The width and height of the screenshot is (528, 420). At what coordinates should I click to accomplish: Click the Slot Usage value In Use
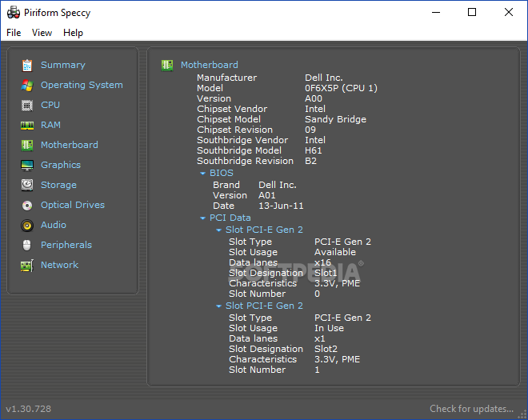click(x=329, y=328)
